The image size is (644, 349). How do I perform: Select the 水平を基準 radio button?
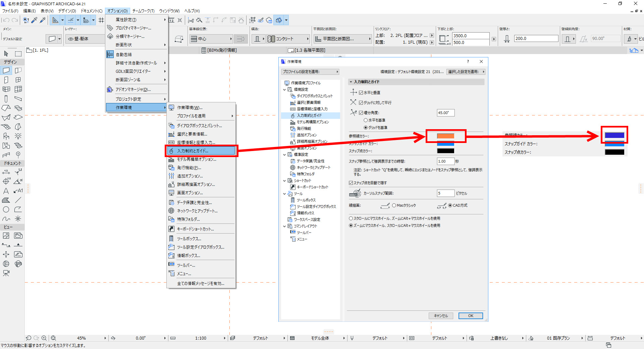click(366, 120)
